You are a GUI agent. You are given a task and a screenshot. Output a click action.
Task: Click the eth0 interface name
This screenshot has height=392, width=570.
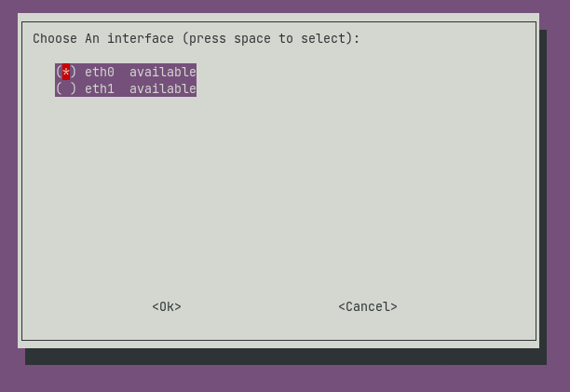pos(100,72)
